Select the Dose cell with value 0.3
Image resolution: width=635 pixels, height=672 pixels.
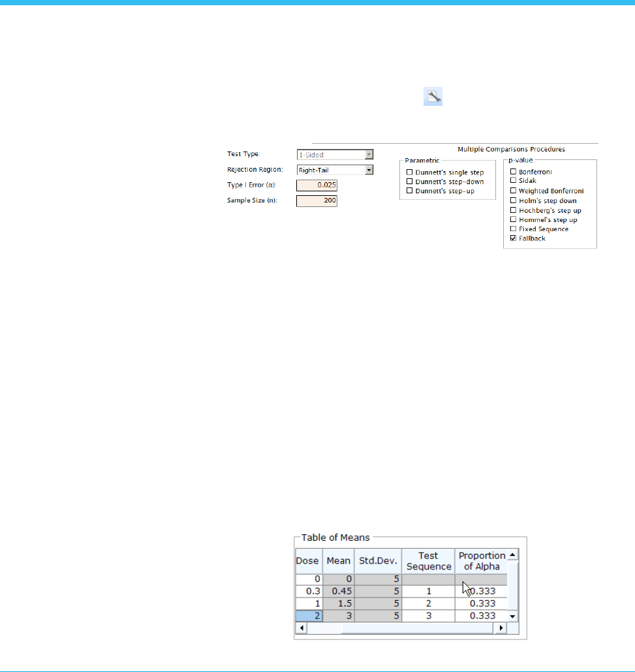pos(309,591)
